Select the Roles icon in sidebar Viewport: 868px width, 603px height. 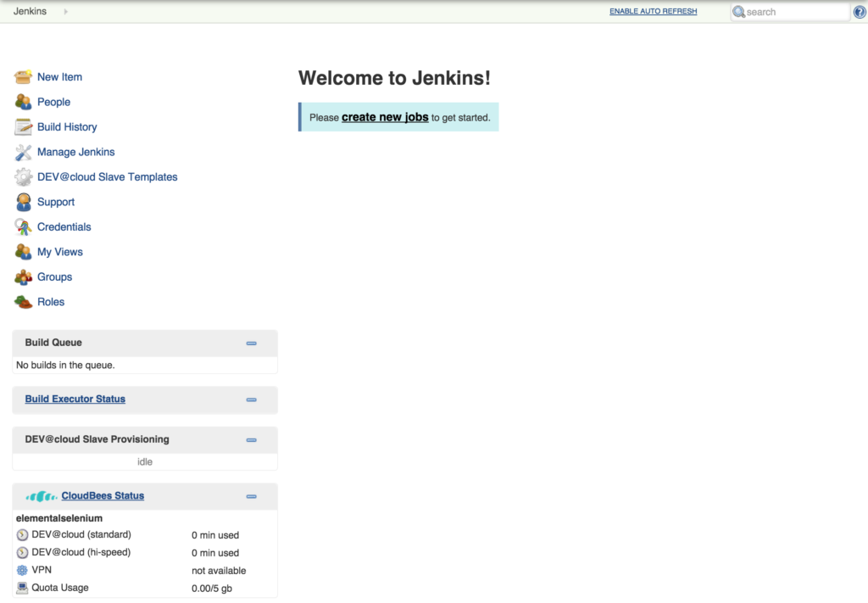(23, 301)
